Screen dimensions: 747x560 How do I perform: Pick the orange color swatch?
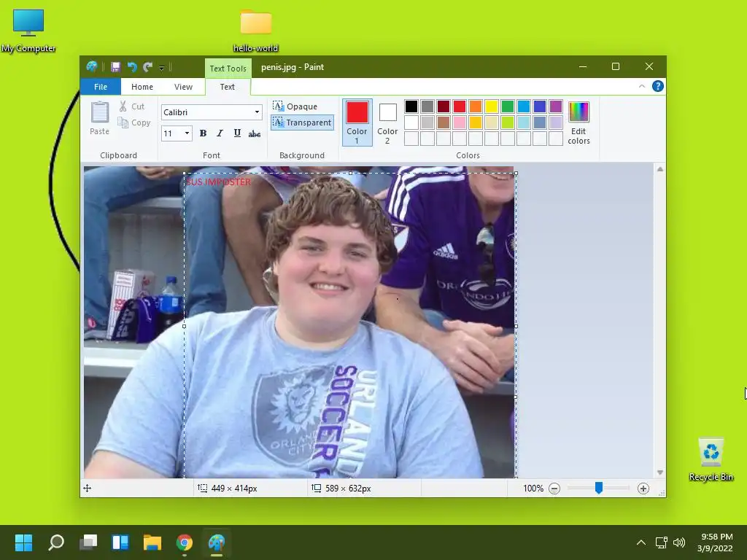pos(476,106)
